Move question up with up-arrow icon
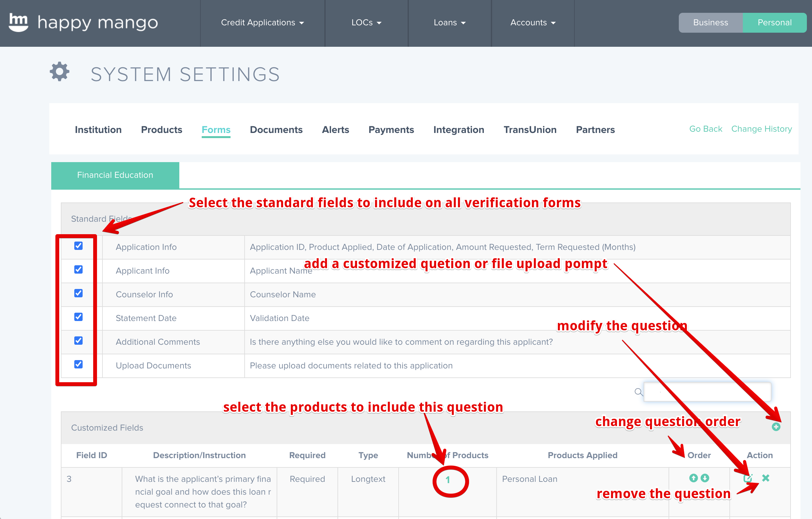The width and height of the screenshot is (812, 519). pos(693,478)
